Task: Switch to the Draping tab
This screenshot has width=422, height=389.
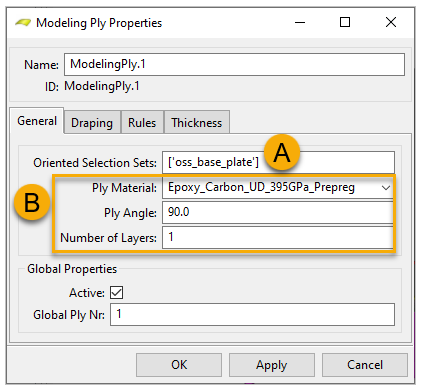Action: (92, 123)
